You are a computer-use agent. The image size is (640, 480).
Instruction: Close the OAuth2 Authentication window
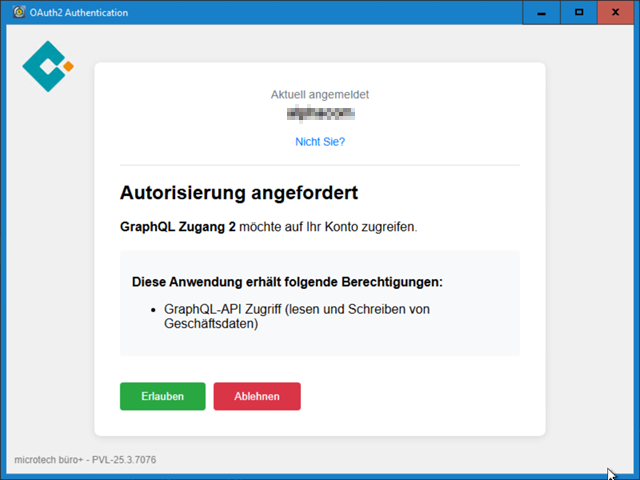[x=615, y=13]
